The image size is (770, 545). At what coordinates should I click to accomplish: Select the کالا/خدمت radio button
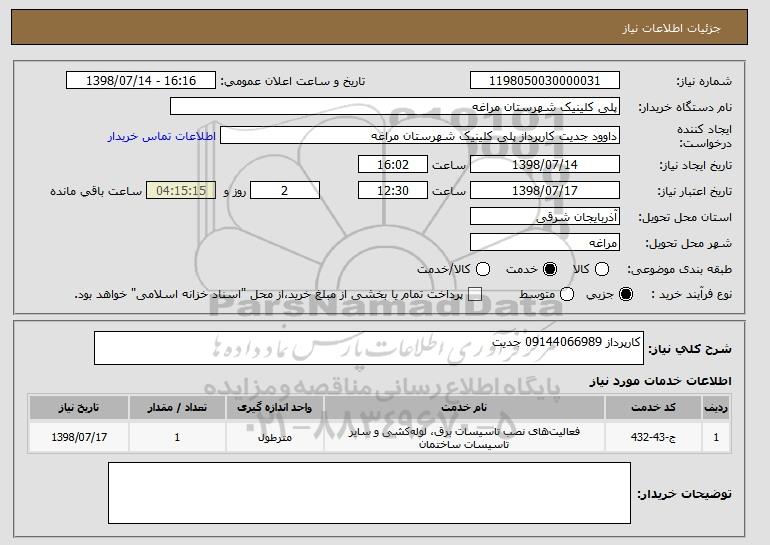[x=483, y=269]
